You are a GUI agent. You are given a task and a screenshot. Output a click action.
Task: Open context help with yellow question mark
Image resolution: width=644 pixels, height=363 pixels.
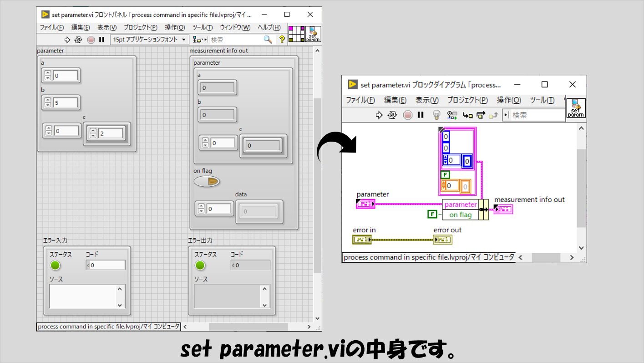tap(282, 40)
